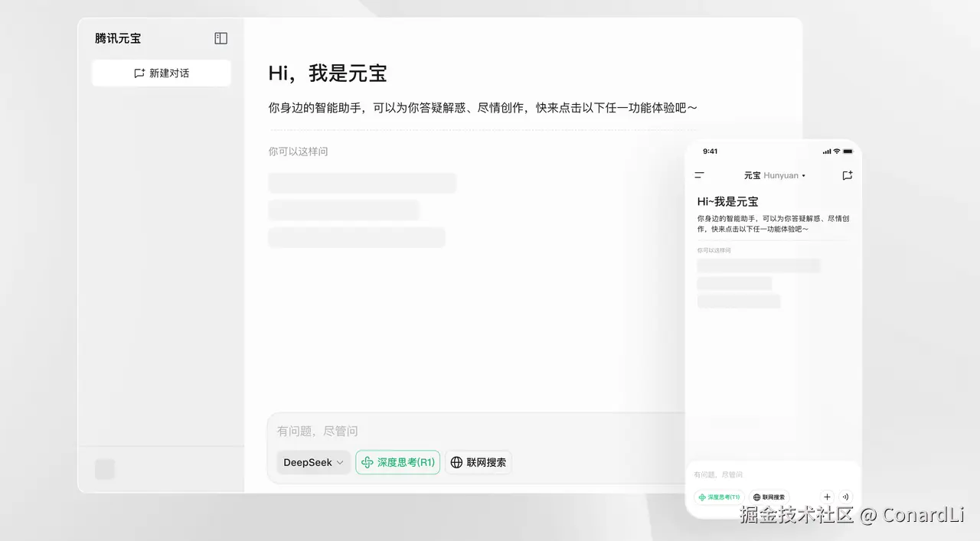Image resolution: width=980 pixels, height=541 pixels.
Task: Open the hamburger menu on the phone
Action: tap(699, 175)
